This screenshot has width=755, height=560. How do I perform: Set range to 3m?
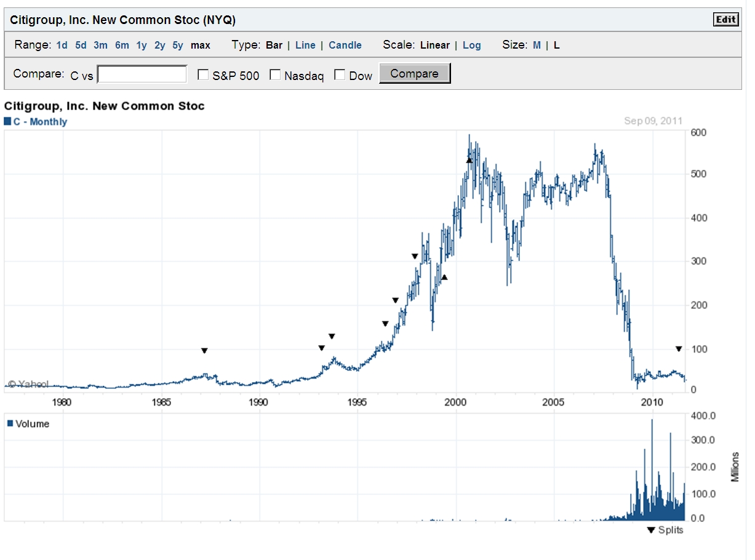[101, 45]
